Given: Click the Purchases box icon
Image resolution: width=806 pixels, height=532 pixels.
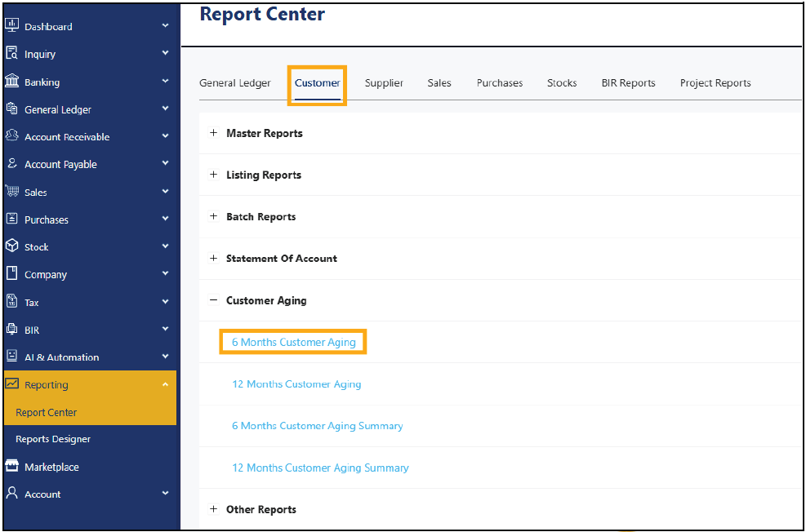Looking at the screenshot, I should [x=11, y=219].
